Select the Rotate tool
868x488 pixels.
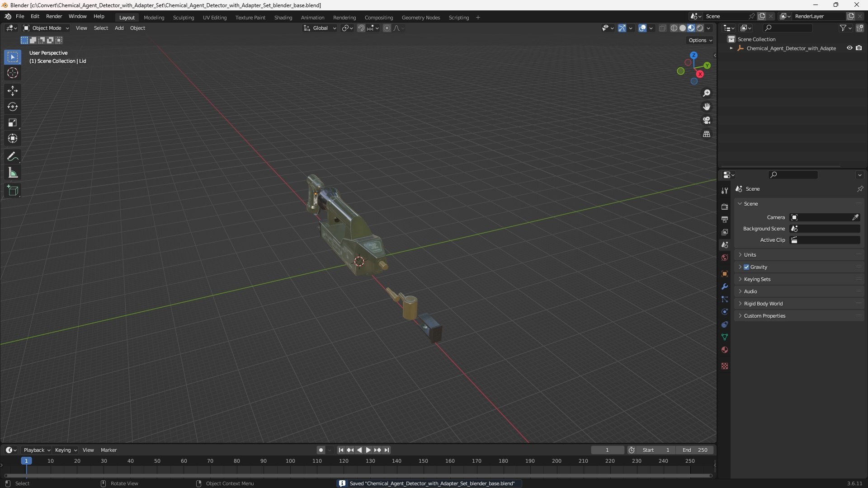[x=12, y=107]
